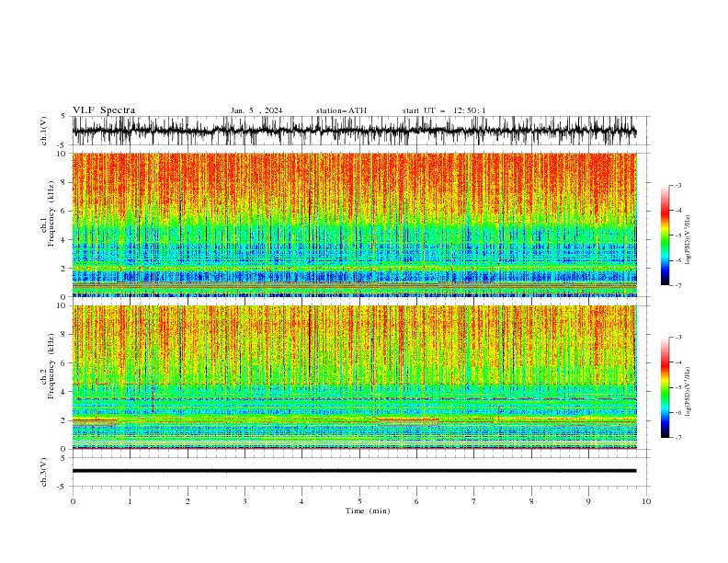Click the time axis tick label "8"

(531, 501)
